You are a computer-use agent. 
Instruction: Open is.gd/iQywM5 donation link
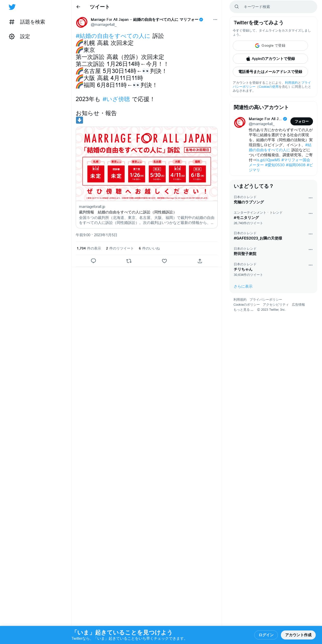click(268, 160)
